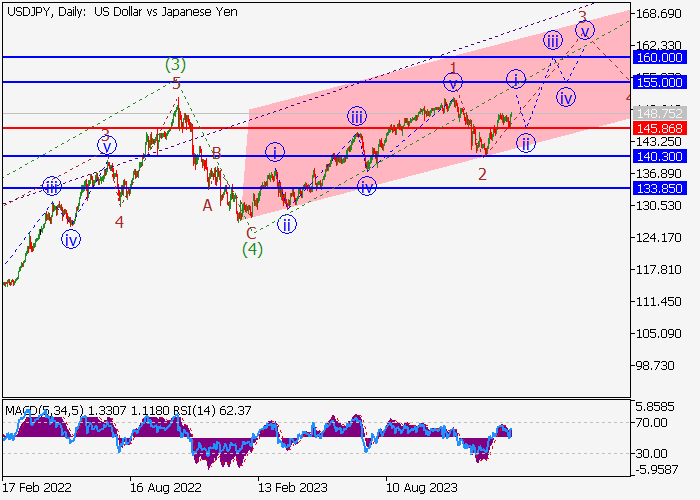Click the 17 Feb 2022 date label

pos(37,487)
